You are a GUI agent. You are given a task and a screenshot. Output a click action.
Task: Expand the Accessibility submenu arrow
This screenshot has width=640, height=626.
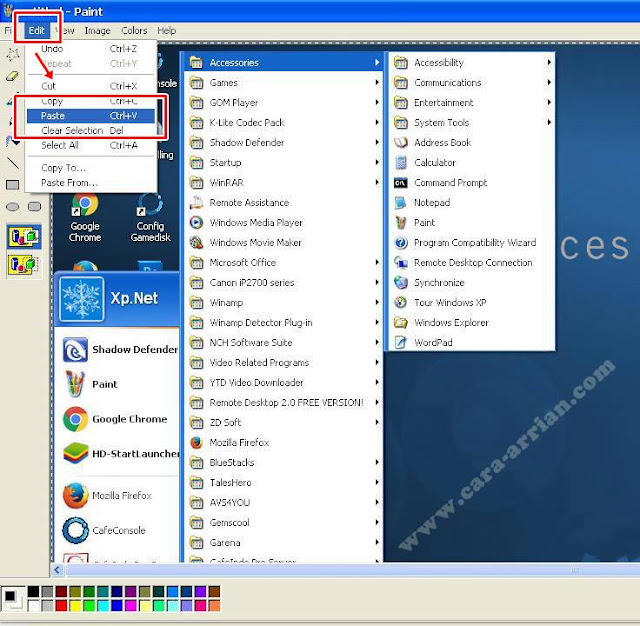tap(549, 62)
